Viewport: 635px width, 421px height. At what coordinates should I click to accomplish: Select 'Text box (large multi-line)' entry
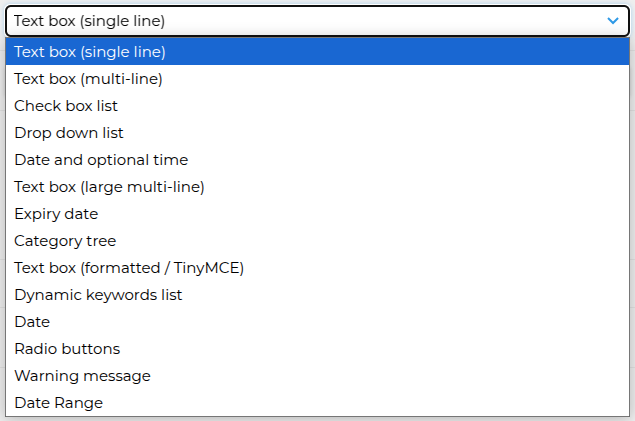[x=109, y=187]
